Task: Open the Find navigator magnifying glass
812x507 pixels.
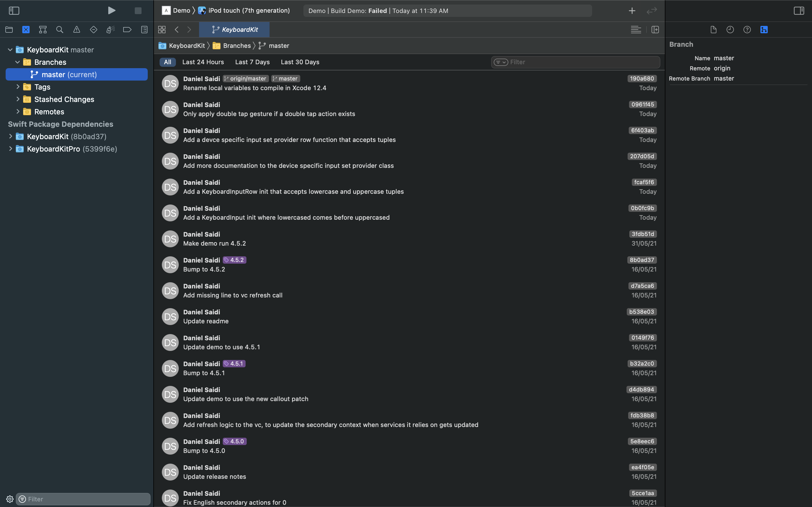Action: click(x=60, y=30)
